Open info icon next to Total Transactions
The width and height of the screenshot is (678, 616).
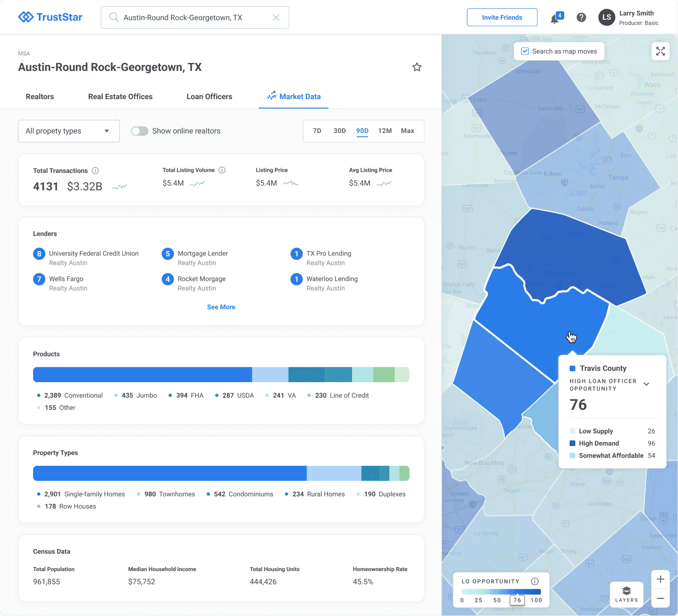(x=95, y=170)
